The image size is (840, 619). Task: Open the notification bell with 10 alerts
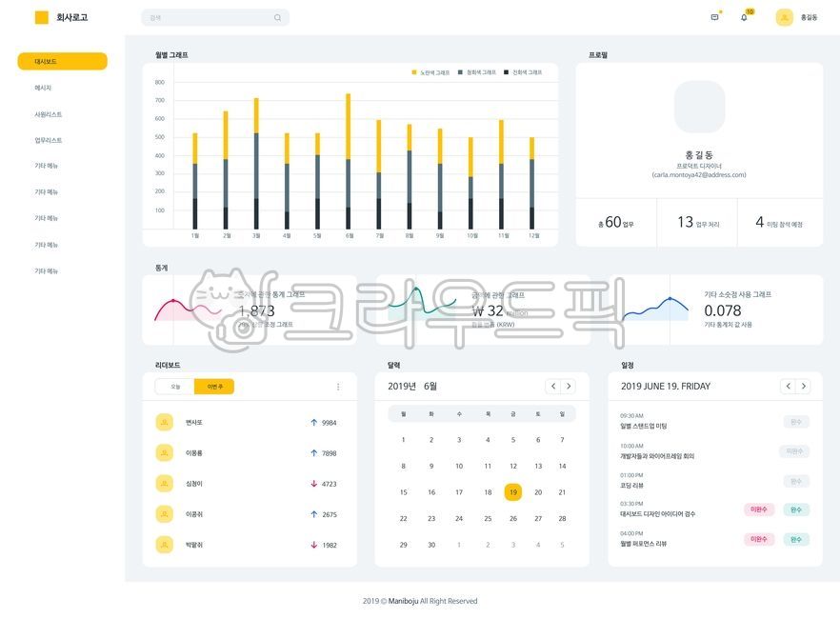click(744, 17)
